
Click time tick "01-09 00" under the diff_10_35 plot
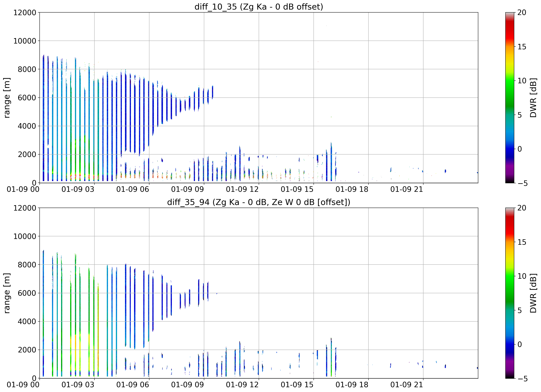point(23,189)
